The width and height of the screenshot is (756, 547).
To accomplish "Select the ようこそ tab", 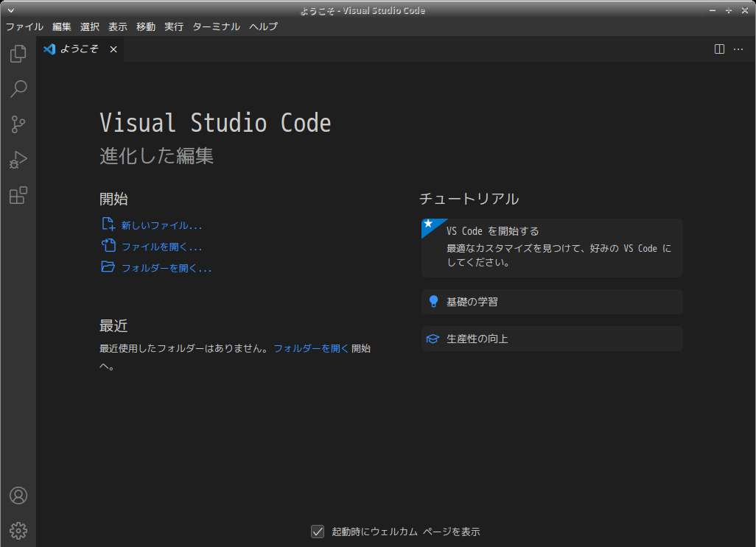I will click(x=80, y=49).
